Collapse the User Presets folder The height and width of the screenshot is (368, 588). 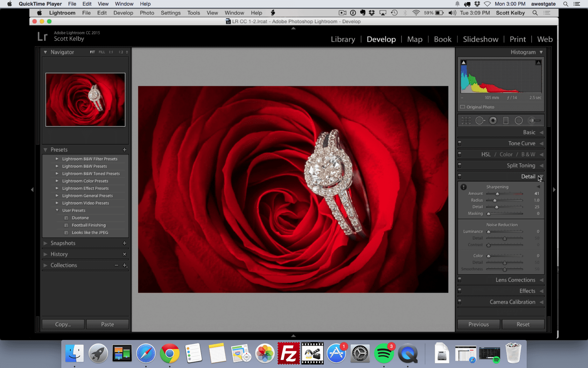point(57,210)
